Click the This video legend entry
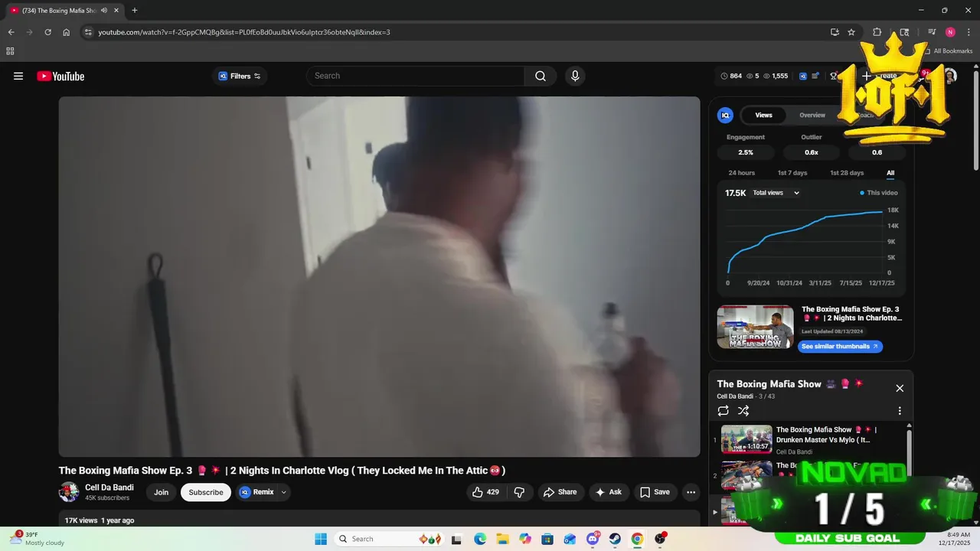Screen dimensions: 980x551 879,193
